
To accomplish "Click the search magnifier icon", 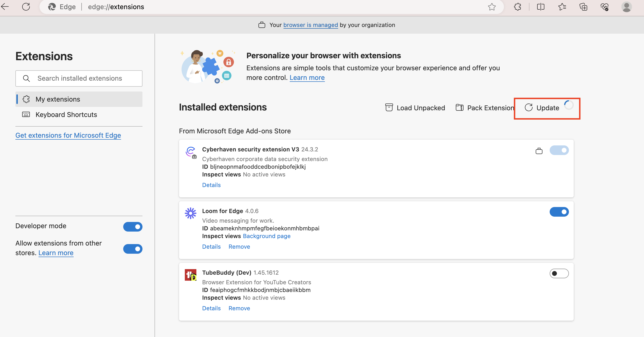I will (26, 78).
